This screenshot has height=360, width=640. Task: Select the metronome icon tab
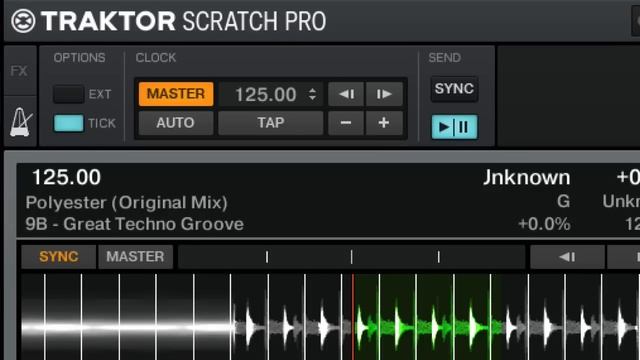20,121
